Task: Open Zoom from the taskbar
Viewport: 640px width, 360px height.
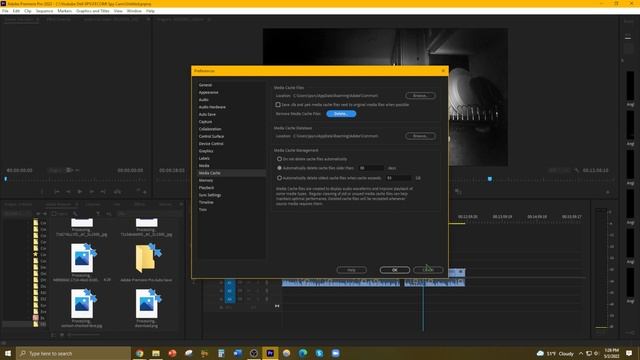Action: pyautogui.click(x=336, y=353)
